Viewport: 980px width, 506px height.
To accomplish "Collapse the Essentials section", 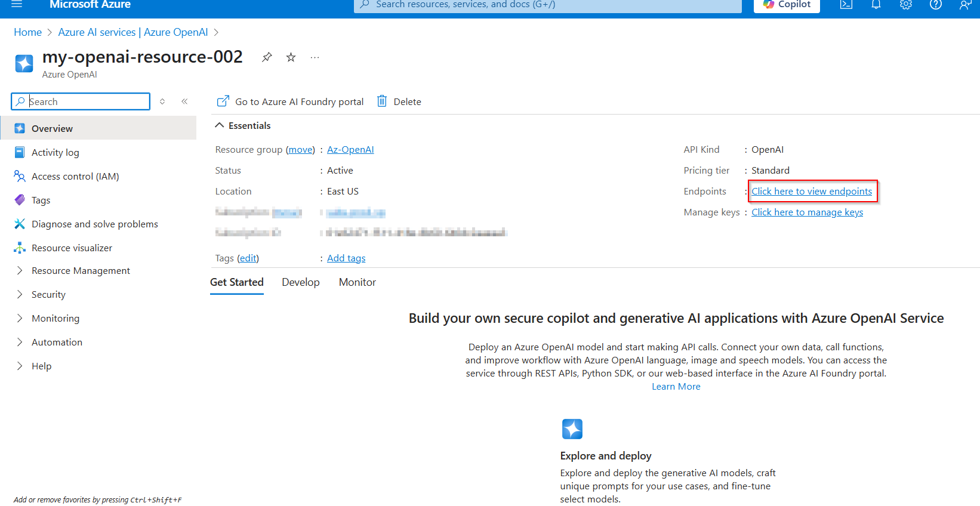I will [x=243, y=125].
